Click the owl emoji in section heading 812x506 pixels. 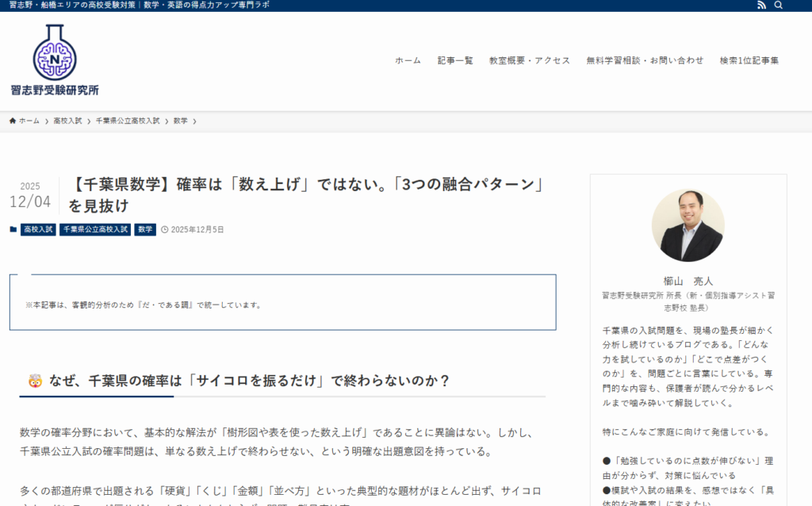tap(35, 381)
